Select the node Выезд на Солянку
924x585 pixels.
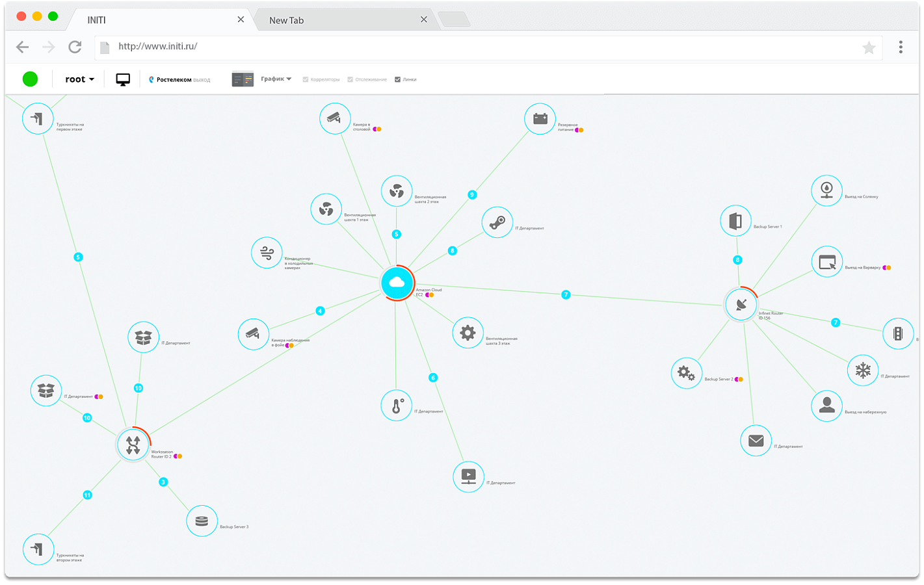point(827,190)
